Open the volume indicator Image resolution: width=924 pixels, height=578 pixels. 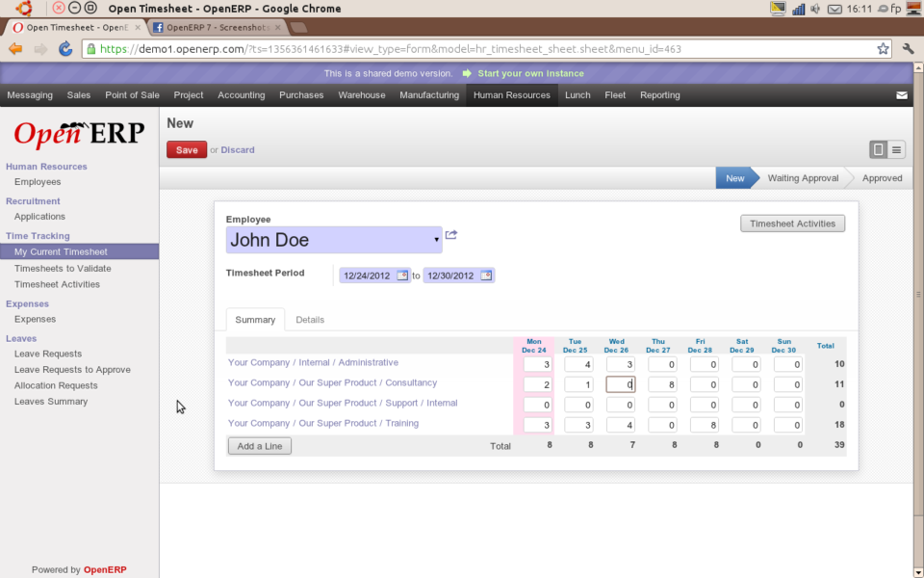point(815,9)
